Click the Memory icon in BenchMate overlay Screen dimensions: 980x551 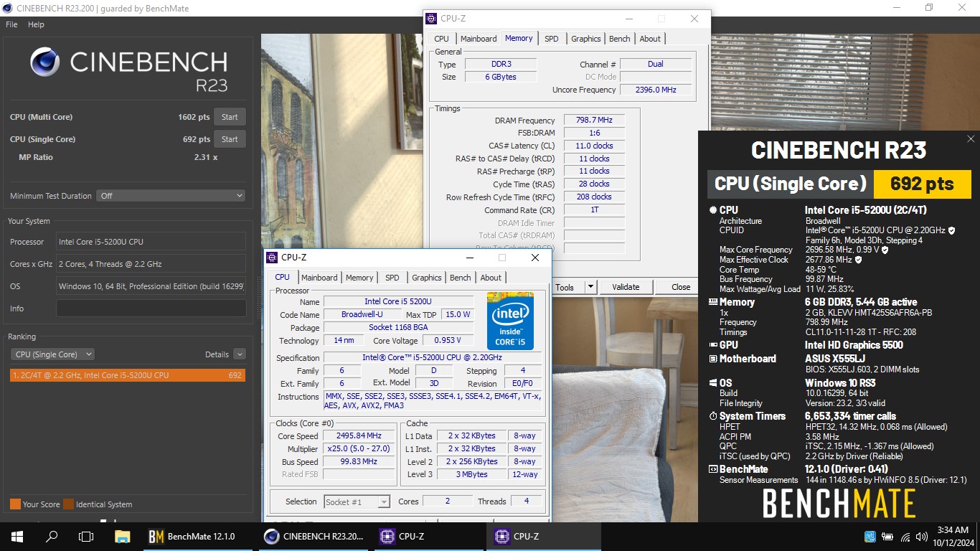[712, 303]
